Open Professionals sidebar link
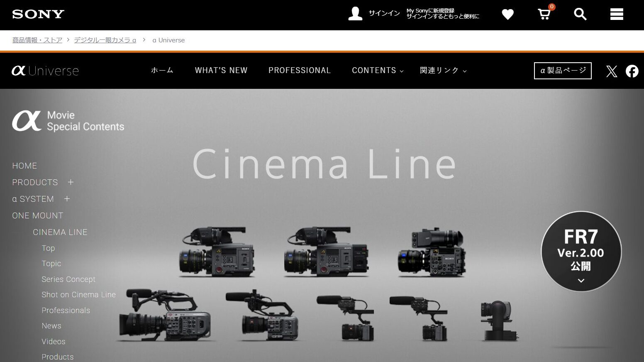This screenshot has height=362, width=644. (66, 311)
